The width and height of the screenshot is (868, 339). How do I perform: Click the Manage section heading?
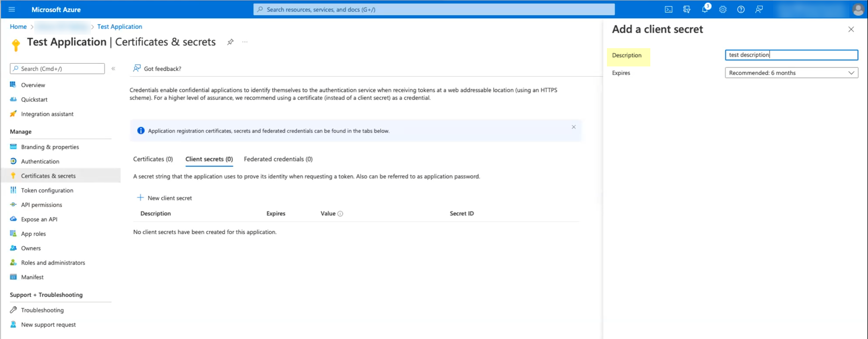pyautogui.click(x=21, y=132)
